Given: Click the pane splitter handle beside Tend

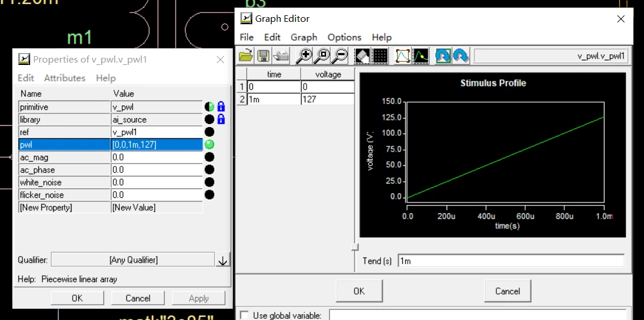Looking at the screenshot, I should [x=355, y=247].
